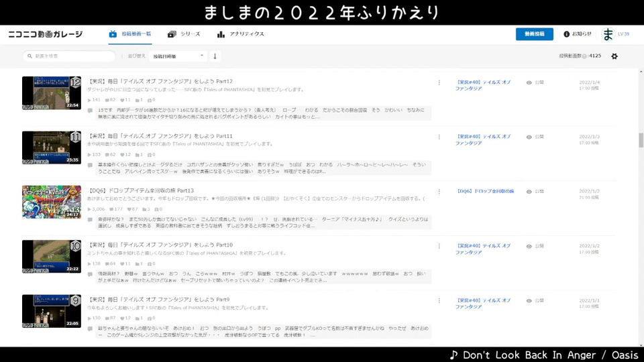Open the 【DQ6】ドロップ全回収の旅 series link
The height and width of the screenshot is (362, 644).
pos(485,191)
